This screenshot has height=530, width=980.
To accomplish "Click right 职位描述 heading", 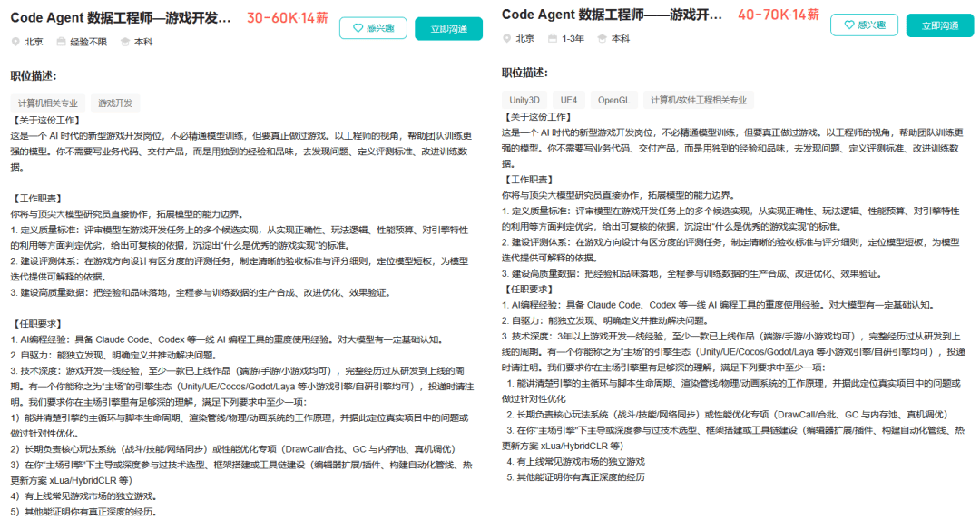I will click(x=525, y=74).
